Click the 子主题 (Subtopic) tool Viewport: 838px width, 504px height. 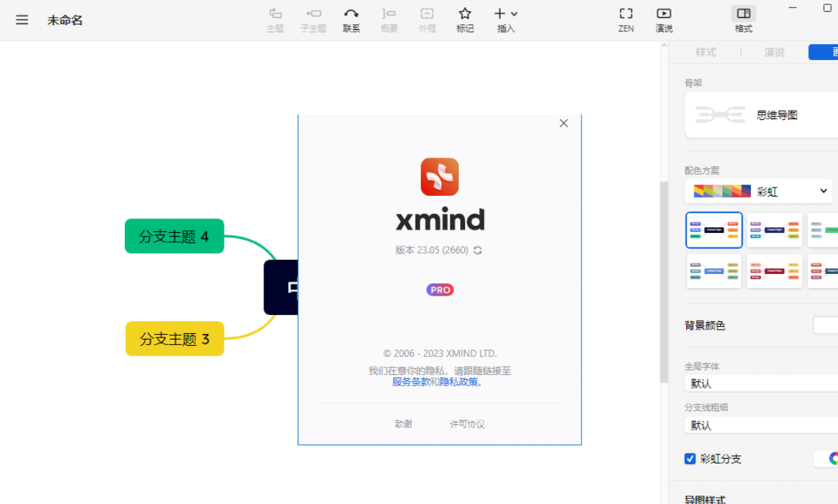click(x=312, y=20)
